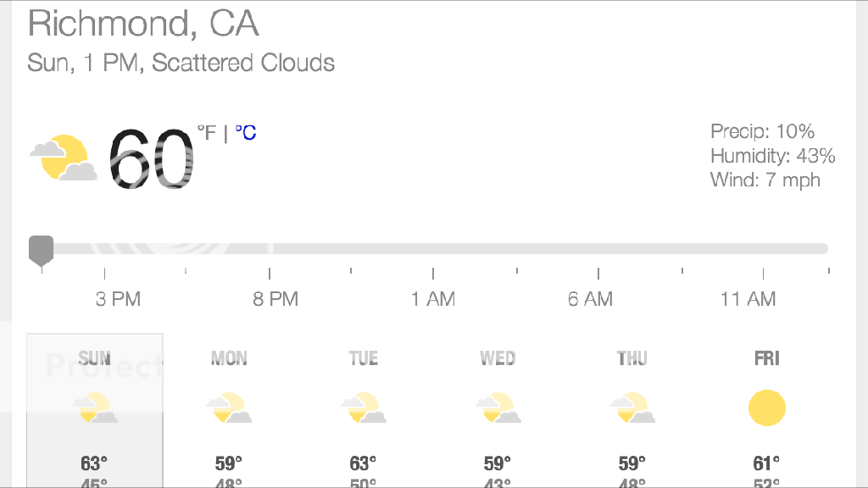Click Monday's partly cloudy weather icon

[x=229, y=408]
